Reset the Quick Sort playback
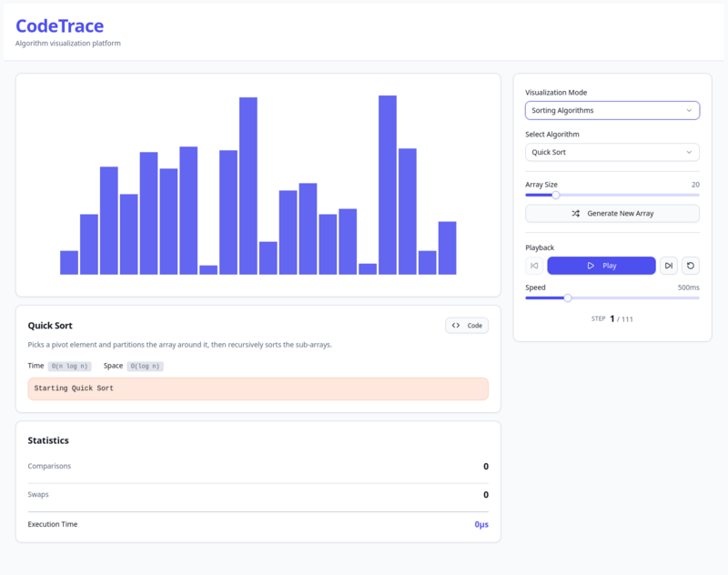Viewport: 728px width, 575px height. 692,265
